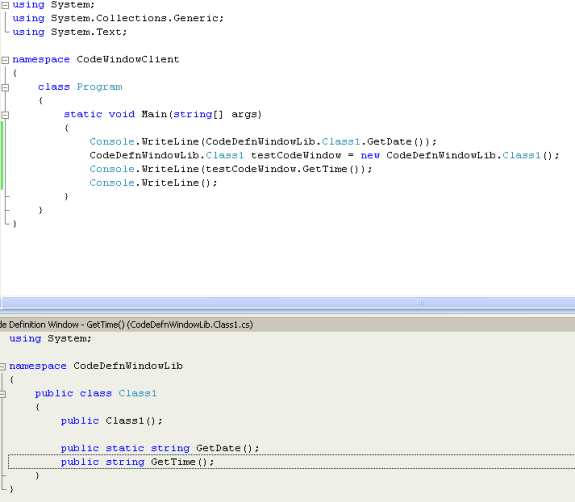The width and height of the screenshot is (575, 502).
Task: Click 'GetTime()' call in editor WriteLine
Action: pyautogui.click(x=330, y=169)
